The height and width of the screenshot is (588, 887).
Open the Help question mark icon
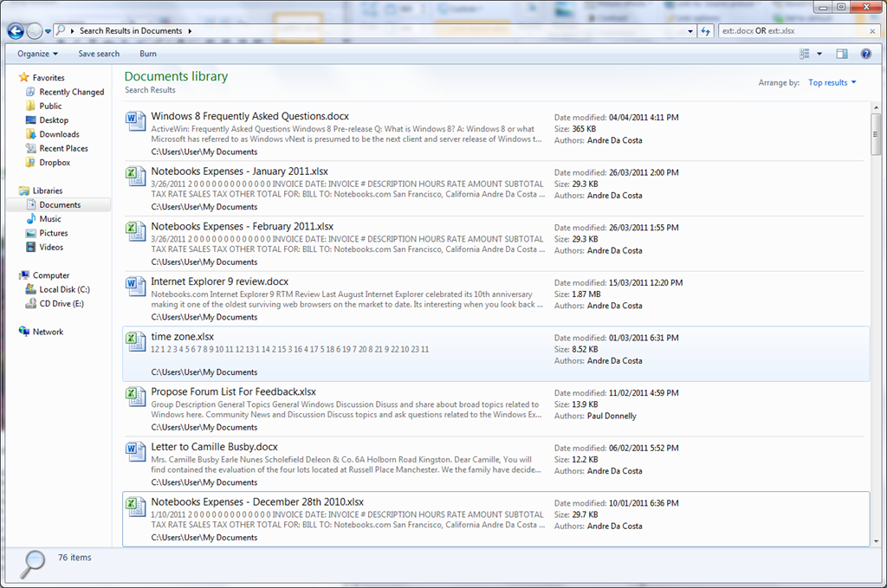pyautogui.click(x=865, y=54)
